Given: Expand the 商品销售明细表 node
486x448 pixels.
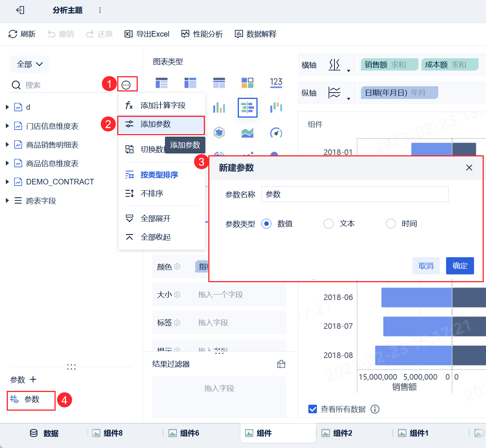Looking at the screenshot, I should pyautogui.click(x=7, y=144).
